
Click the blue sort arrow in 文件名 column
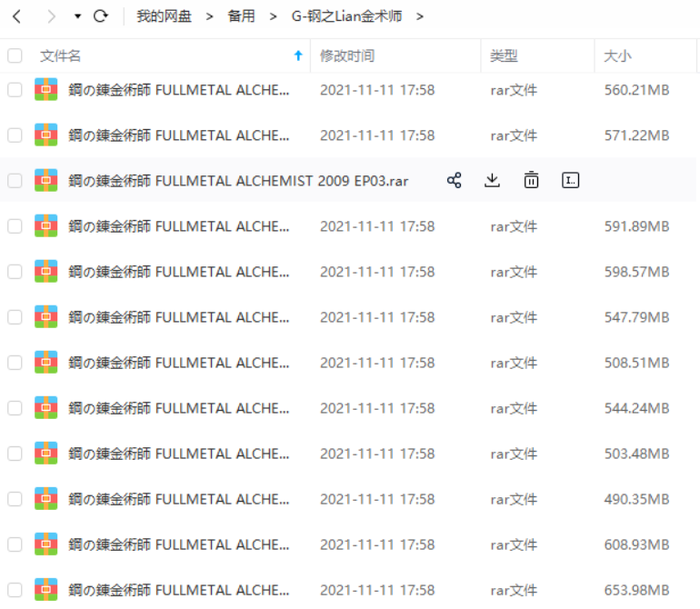pos(297,55)
